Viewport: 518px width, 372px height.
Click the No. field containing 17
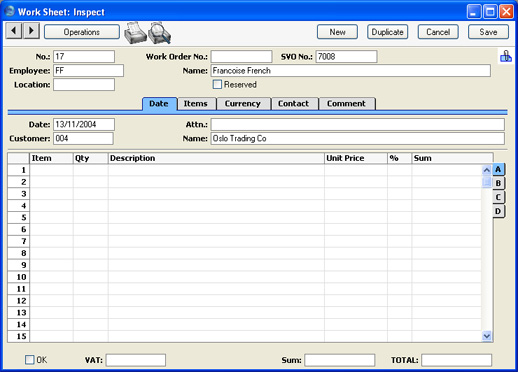(84, 57)
